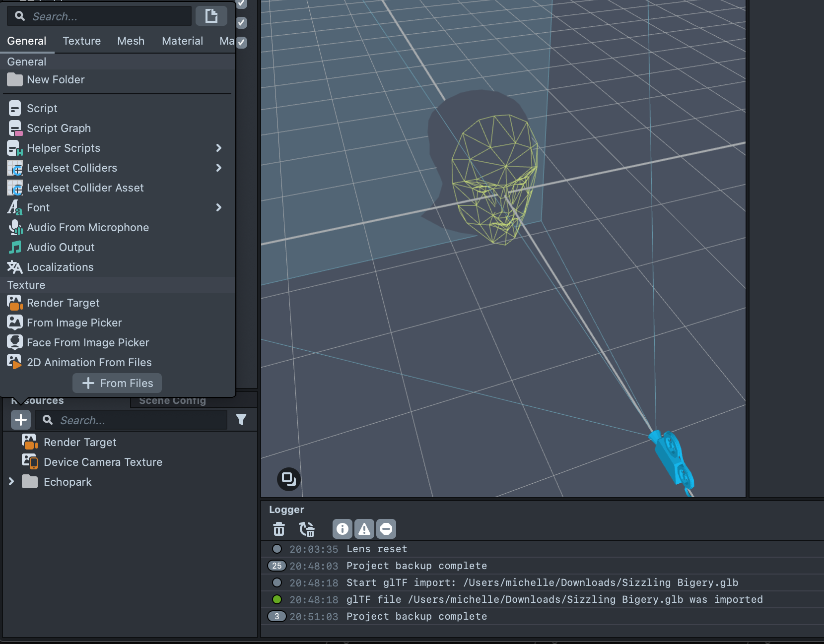Screen dimensions: 824x644
Task: Expand the Levelset Colliders submenu
Action: pyautogui.click(x=218, y=168)
